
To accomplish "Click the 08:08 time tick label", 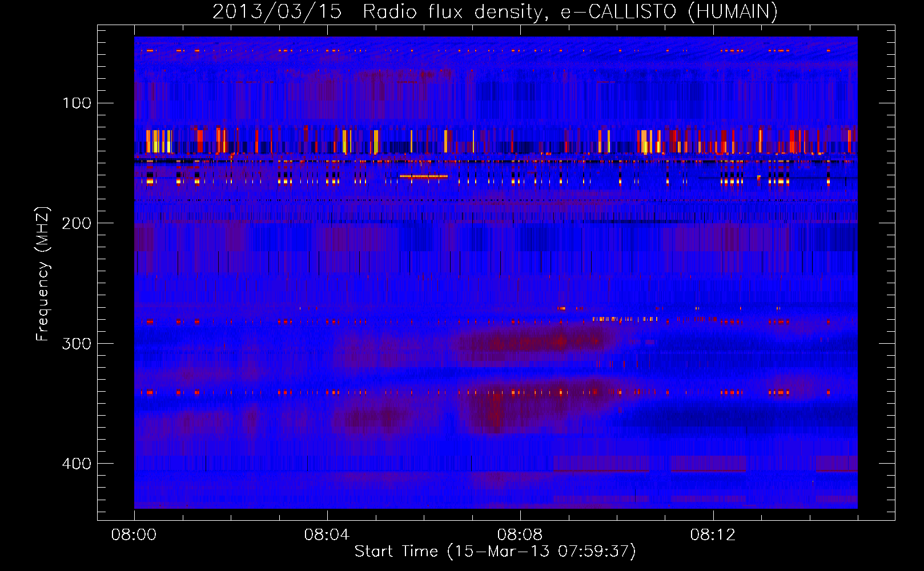I will pos(520,535).
